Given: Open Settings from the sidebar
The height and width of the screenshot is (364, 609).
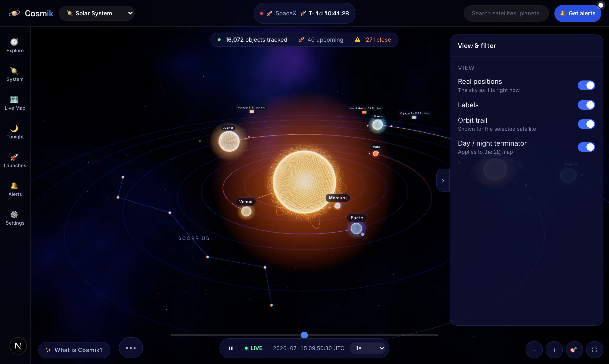Looking at the screenshot, I should [15, 218].
